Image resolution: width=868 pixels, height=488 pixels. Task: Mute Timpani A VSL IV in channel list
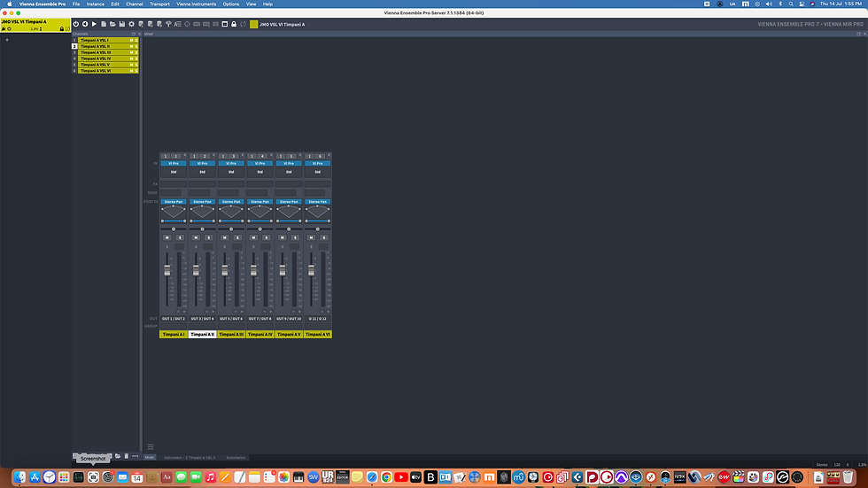coord(131,58)
